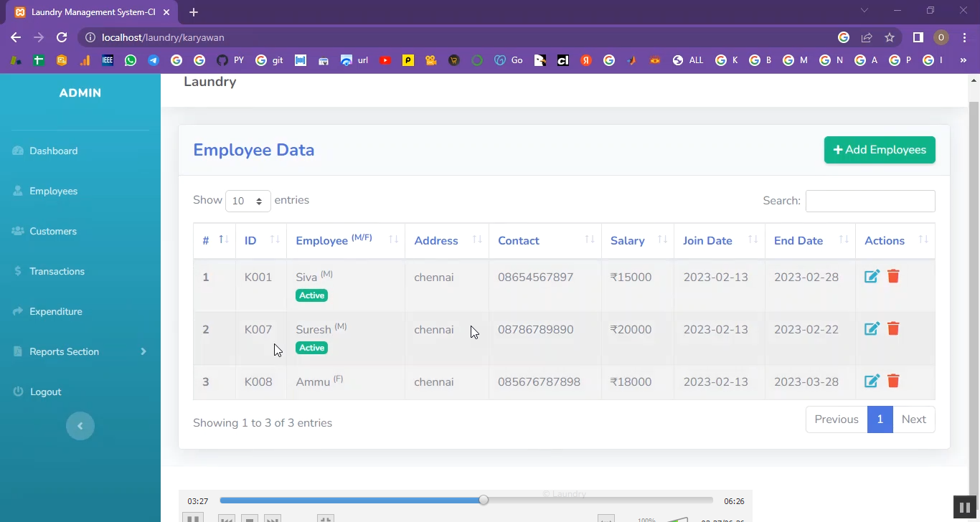The height and width of the screenshot is (522, 980).
Task: Open Customers in the sidebar
Action: 53,231
